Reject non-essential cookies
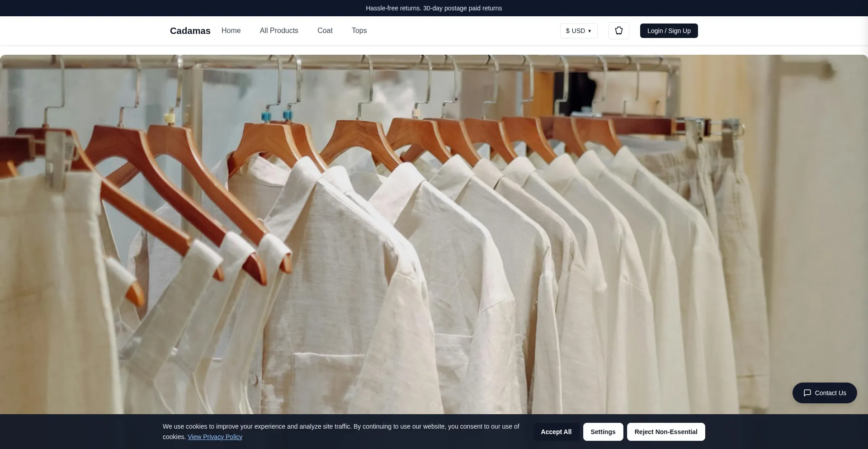Viewport: 868px width, 449px height. click(x=665, y=432)
